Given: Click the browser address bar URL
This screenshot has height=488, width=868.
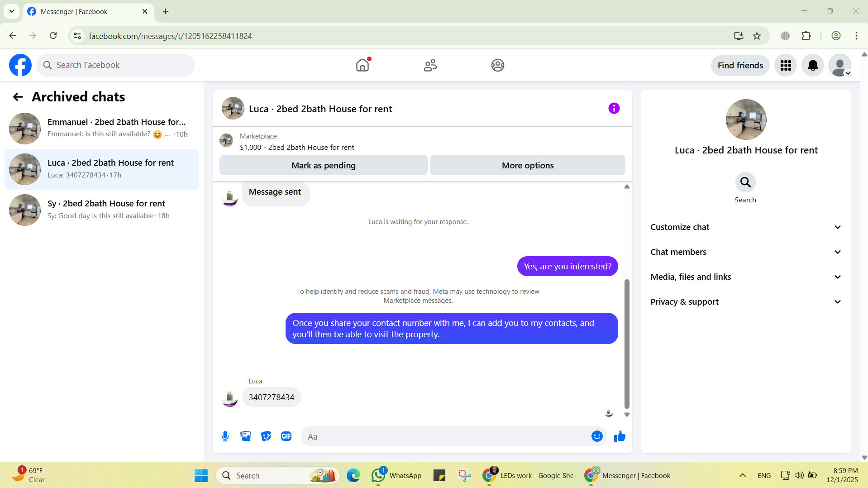Looking at the screenshot, I should click(x=170, y=36).
